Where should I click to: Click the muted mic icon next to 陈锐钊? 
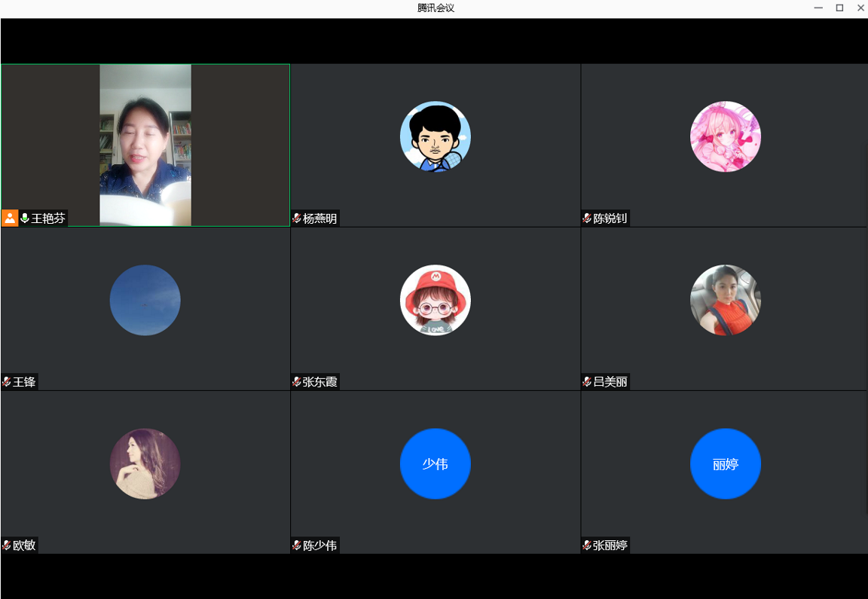[587, 219]
